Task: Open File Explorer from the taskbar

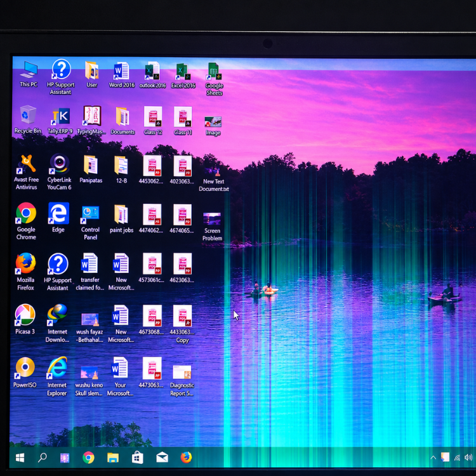Action: (112, 458)
